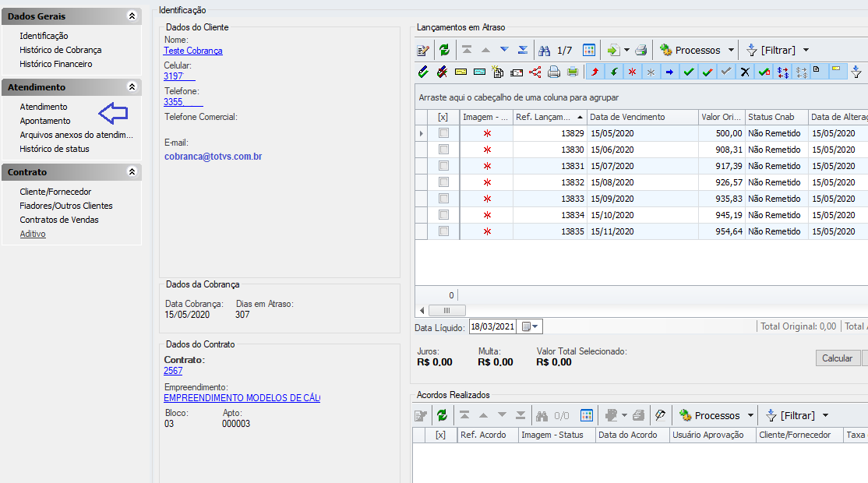
Task: Open the Data Líquido calendar dropdown
Action: tap(530, 326)
